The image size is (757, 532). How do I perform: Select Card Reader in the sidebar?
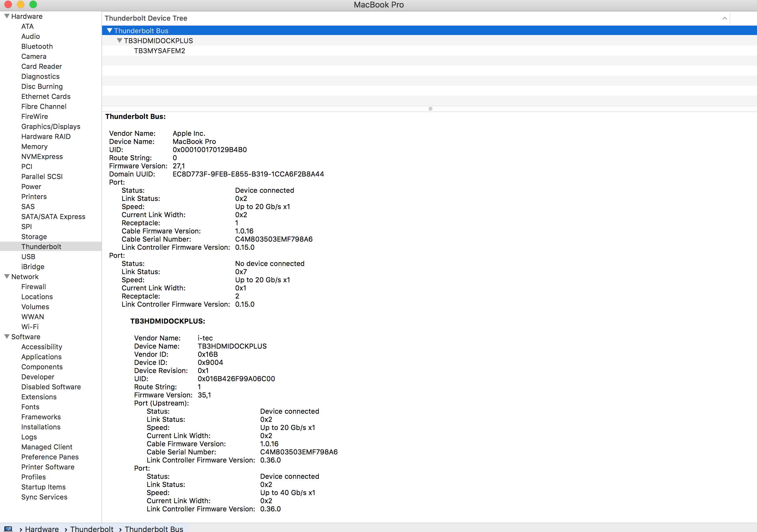point(42,66)
